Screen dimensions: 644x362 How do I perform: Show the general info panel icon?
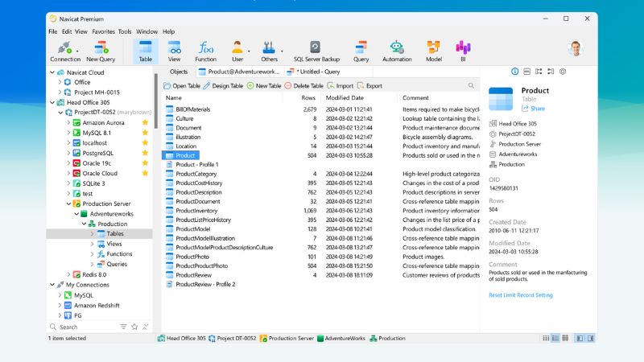[514, 72]
